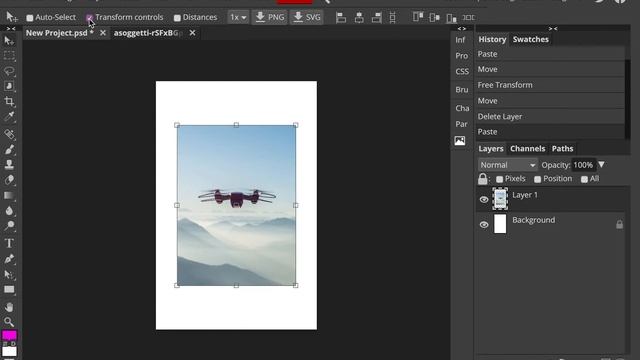Switch to the Channels tab
This screenshot has width=640, height=360.
coord(527,149)
